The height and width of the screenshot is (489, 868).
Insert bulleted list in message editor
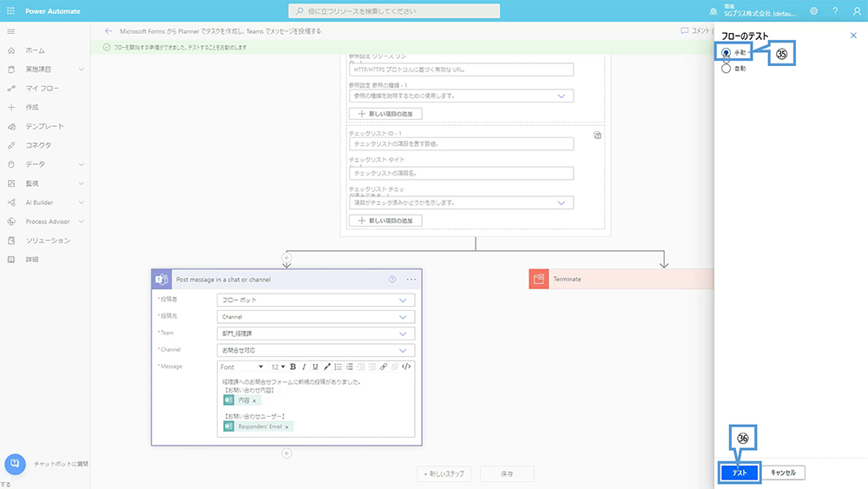[338, 367]
